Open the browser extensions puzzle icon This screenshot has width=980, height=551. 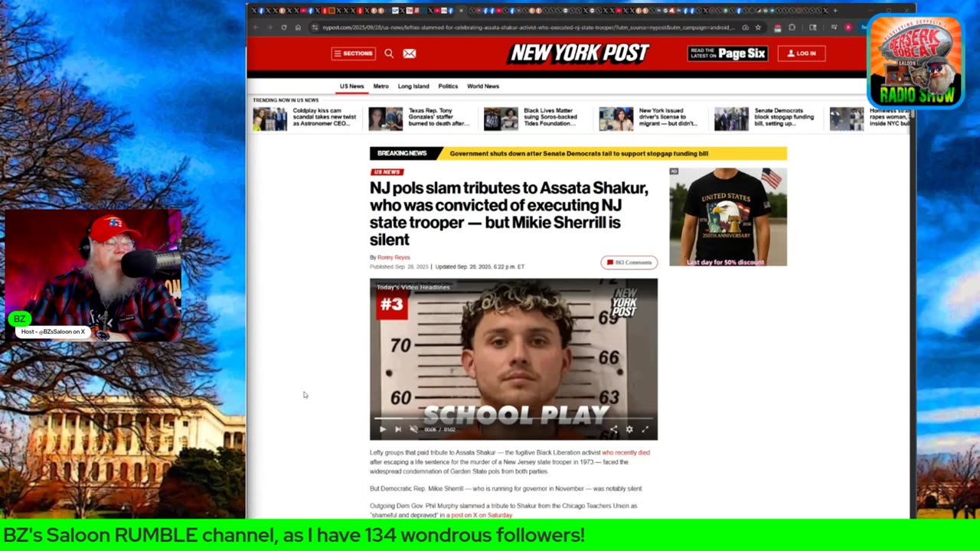click(x=792, y=28)
